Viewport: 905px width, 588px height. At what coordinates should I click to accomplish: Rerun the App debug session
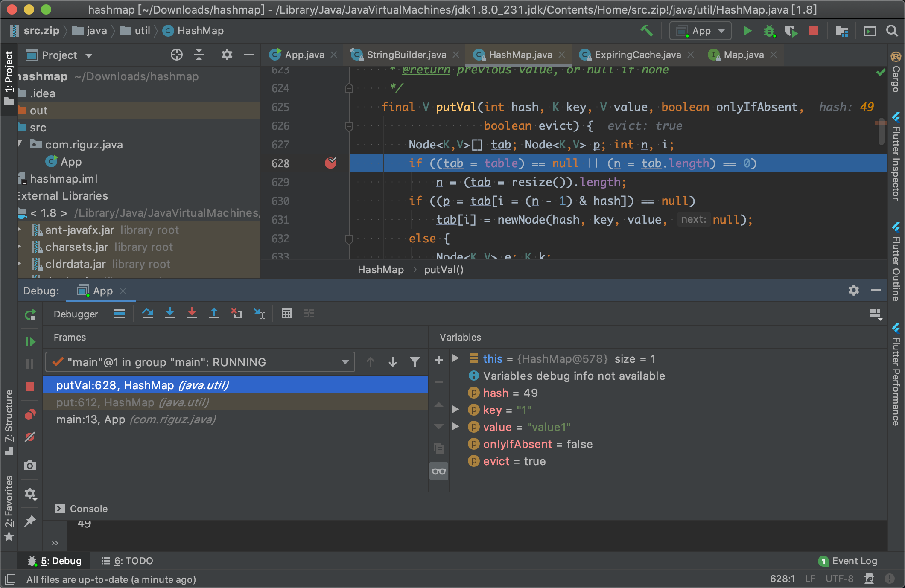tap(30, 314)
